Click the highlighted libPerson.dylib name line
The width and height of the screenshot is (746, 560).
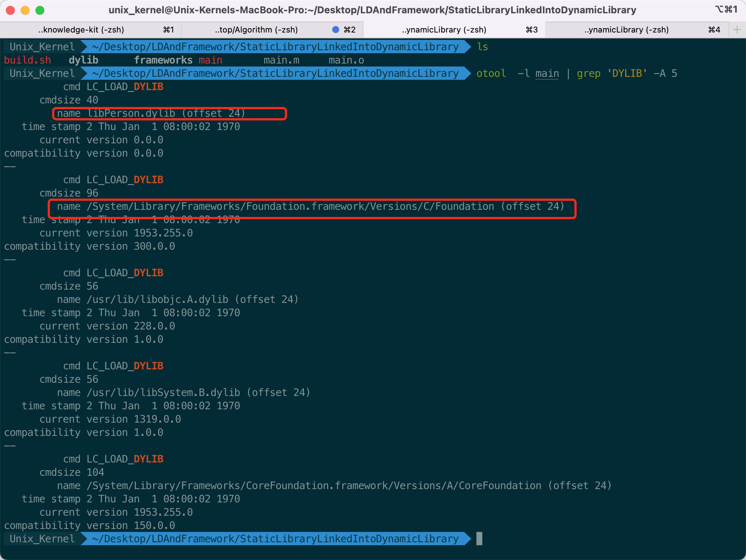[x=170, y=113]
